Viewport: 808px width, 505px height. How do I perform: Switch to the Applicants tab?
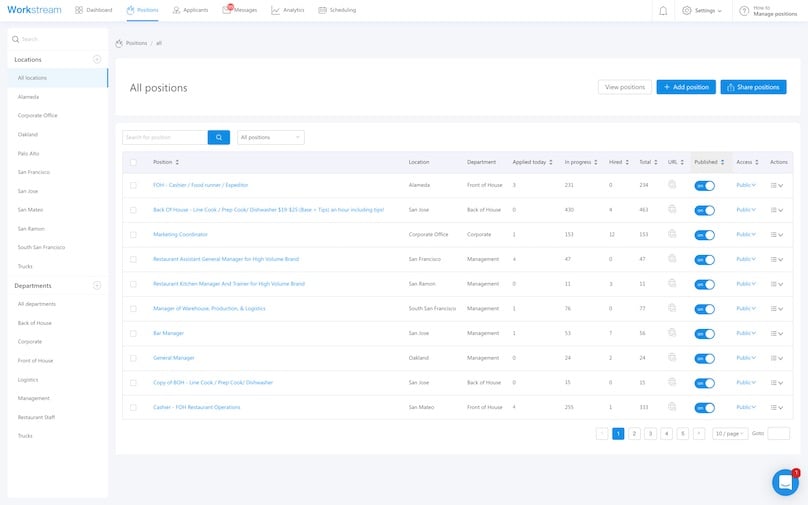pos(190,10)
